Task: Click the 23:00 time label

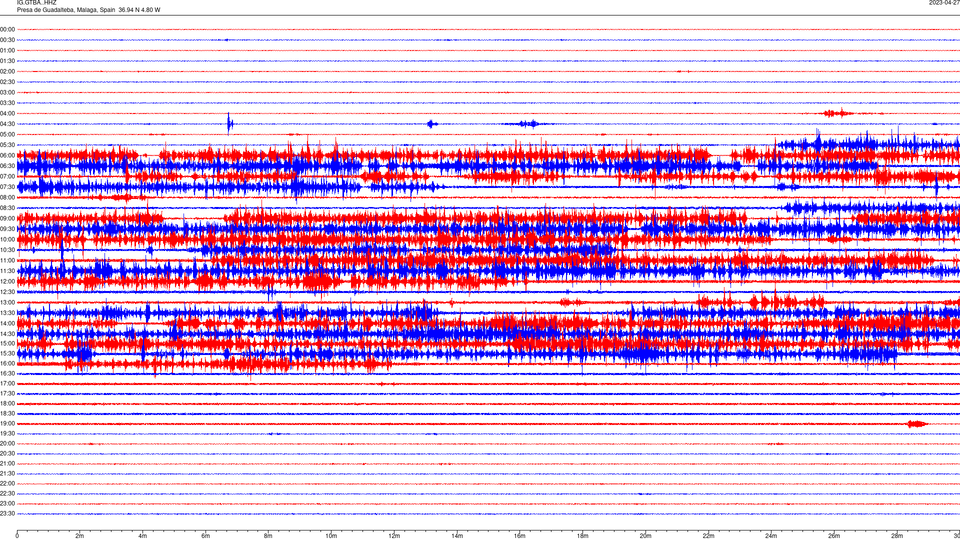Action: coord(7,504)
